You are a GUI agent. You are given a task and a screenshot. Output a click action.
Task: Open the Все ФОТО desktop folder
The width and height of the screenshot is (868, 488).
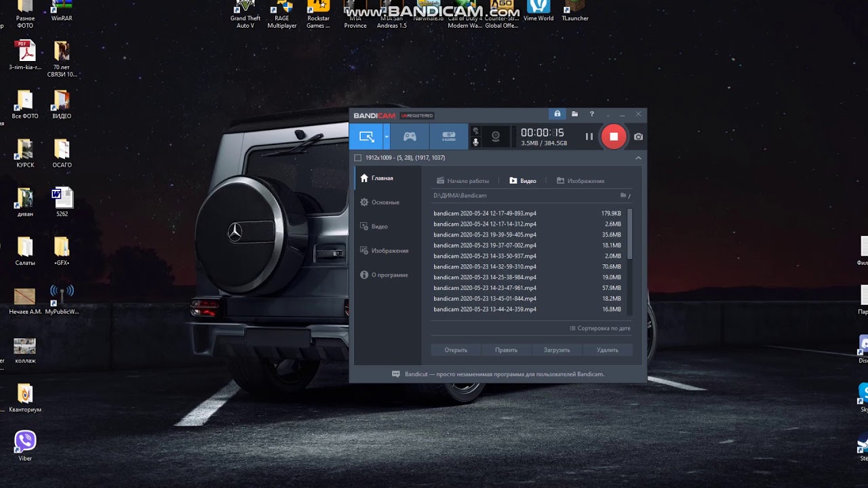pyautogui.click(x=25, y=104)
